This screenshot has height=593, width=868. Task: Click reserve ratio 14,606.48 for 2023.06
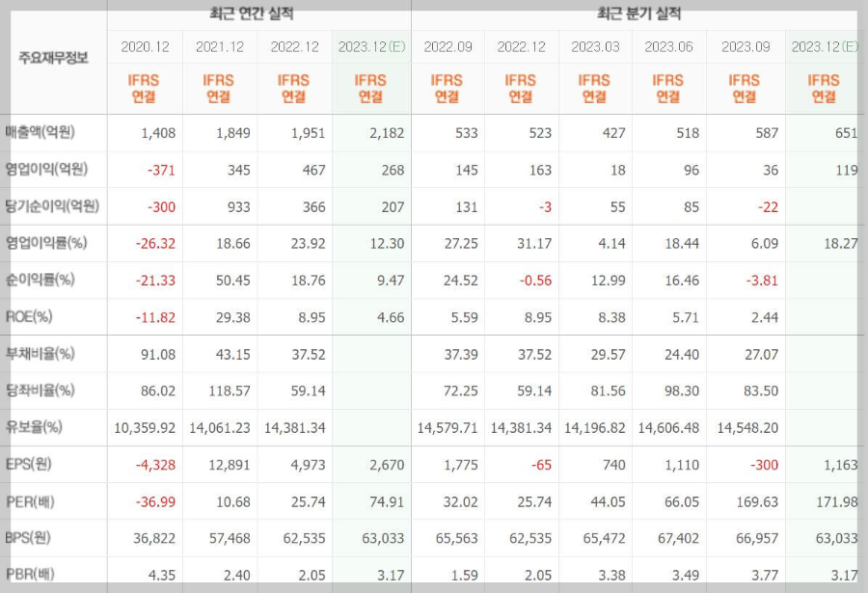click(668, 428)
